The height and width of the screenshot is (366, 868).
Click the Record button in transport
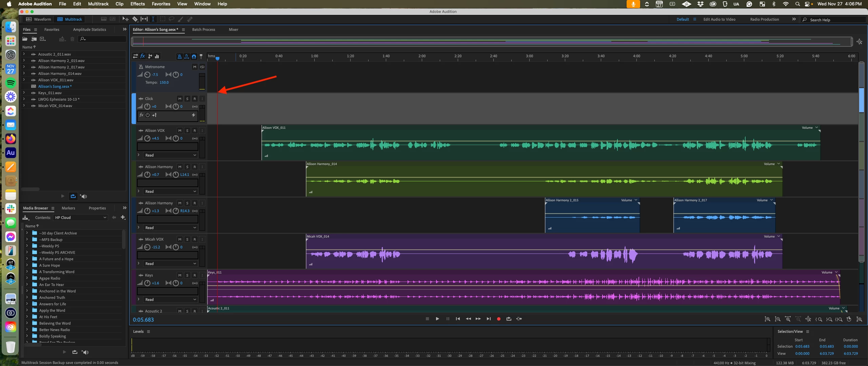click(x=498, y=319)
